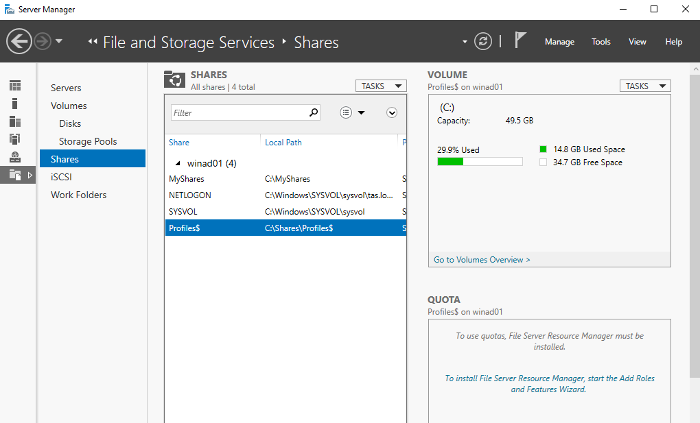Screen dimensions: 700x423
Task: Open the list view options dropdown
Action: pyautogui.click(x=352, y=113)
